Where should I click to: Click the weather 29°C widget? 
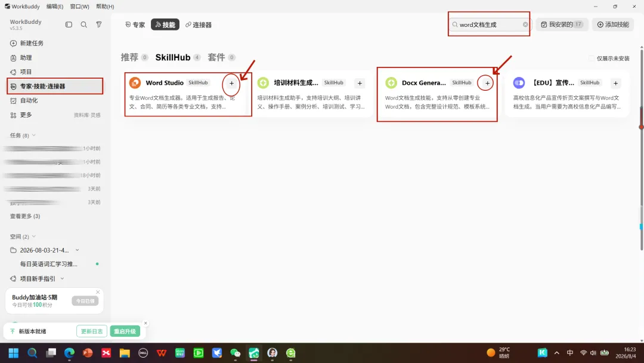coord(498,353)
